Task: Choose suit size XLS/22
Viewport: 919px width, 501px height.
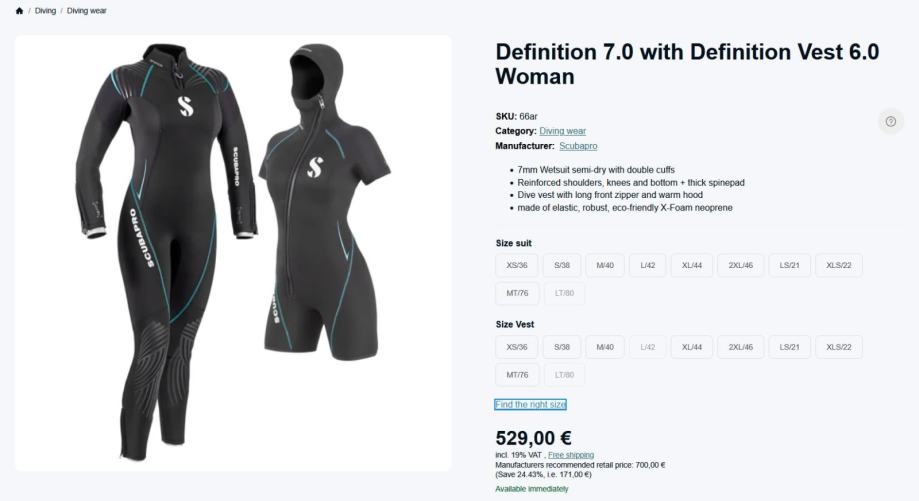Action: [839, 265]
